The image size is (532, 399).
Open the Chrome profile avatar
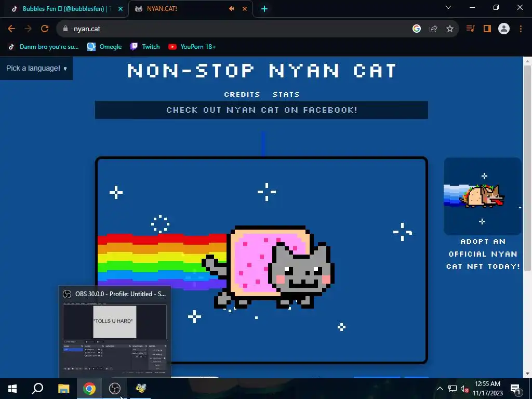pos(504,29)
